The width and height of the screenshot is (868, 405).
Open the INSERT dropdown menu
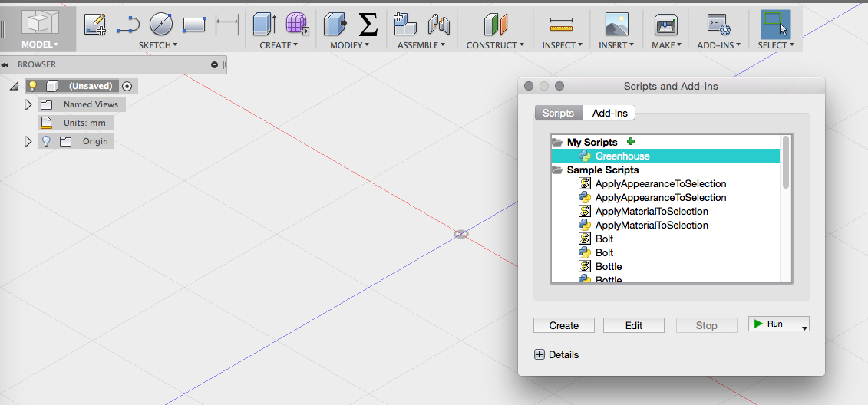(x=616, y=45)
